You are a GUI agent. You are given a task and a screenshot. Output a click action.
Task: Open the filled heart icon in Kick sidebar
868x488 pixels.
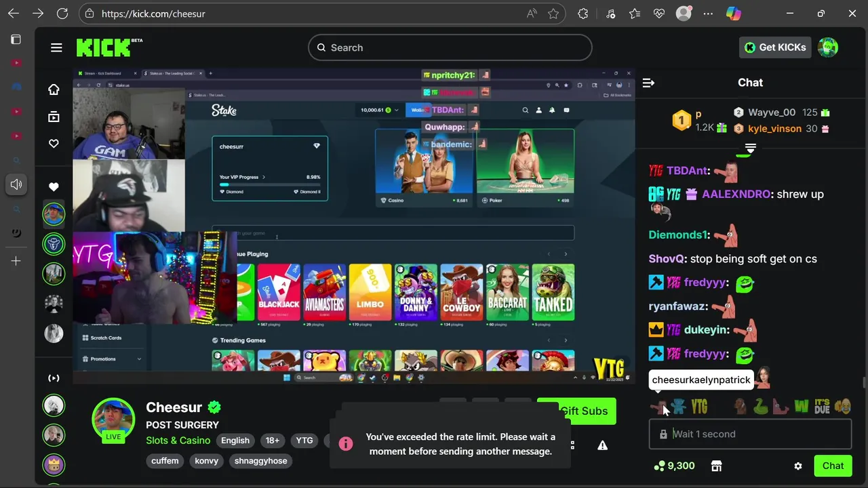[54, 187]
